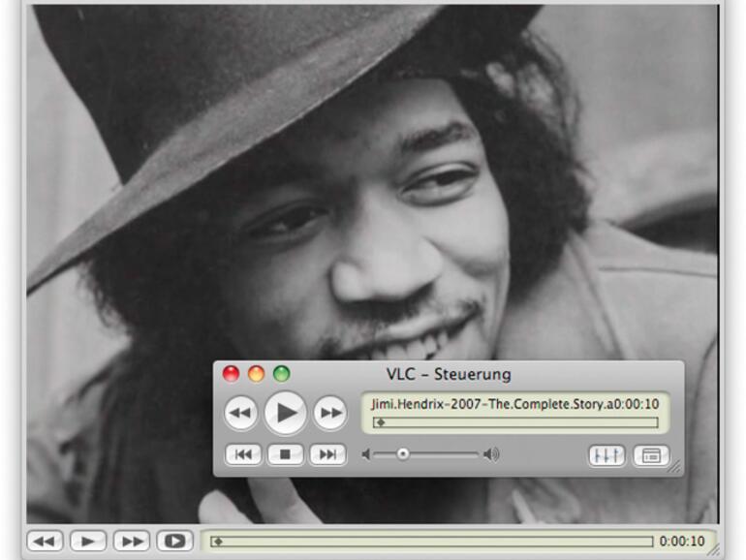Click the 0:00:10 time in the video window bar
The image size is (746, 560).
point(682,541)
